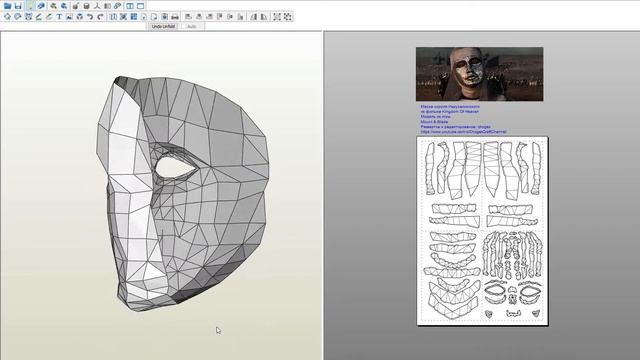Click the Undo Unfold button
This screenshot has height=360, width=640.
[163, 27]
